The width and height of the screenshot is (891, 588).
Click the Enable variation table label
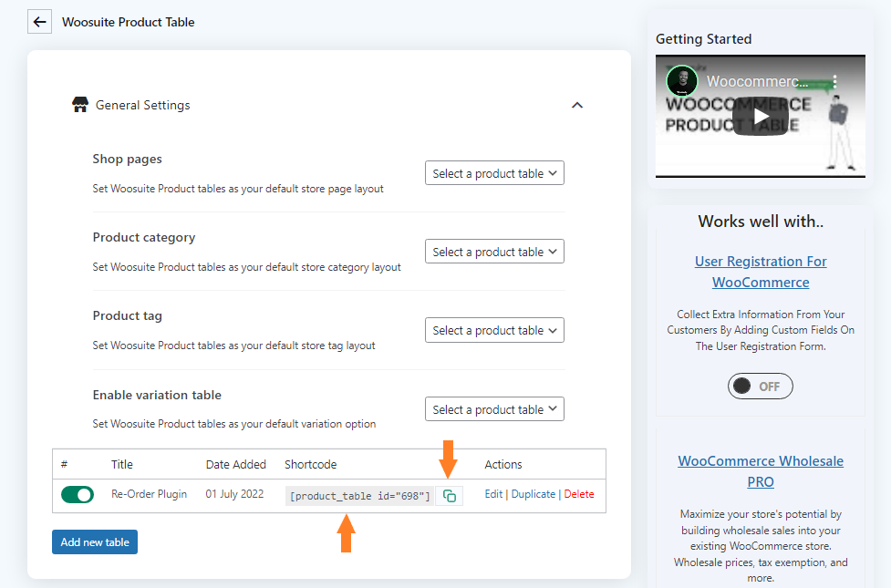[157, 395]
